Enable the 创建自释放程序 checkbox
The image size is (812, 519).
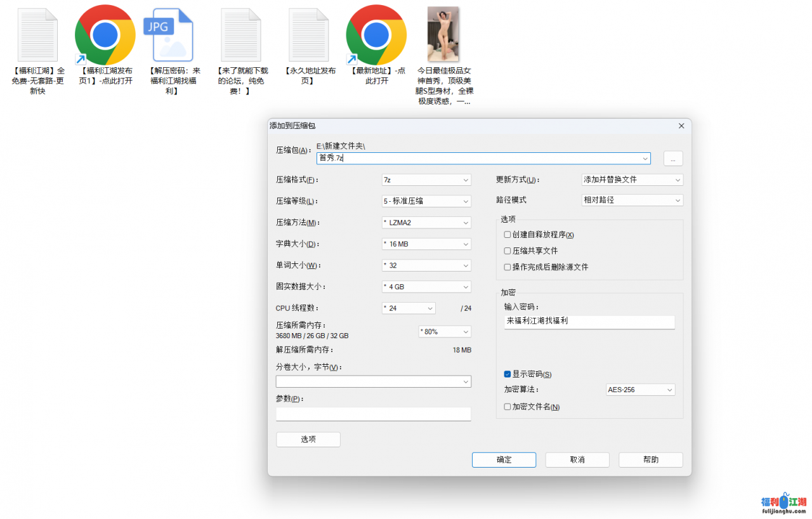tap(507, 234)
